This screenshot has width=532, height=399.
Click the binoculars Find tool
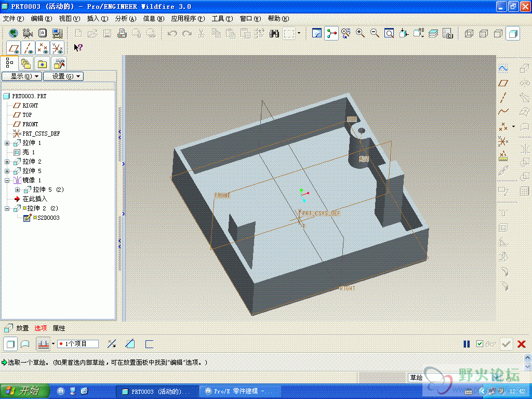click(x=274, y=33)
